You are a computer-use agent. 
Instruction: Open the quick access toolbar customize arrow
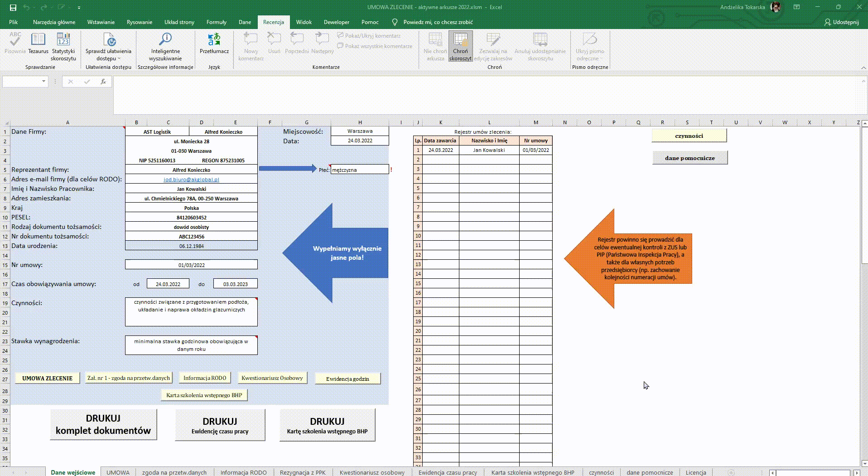click(x=79, y=7)
